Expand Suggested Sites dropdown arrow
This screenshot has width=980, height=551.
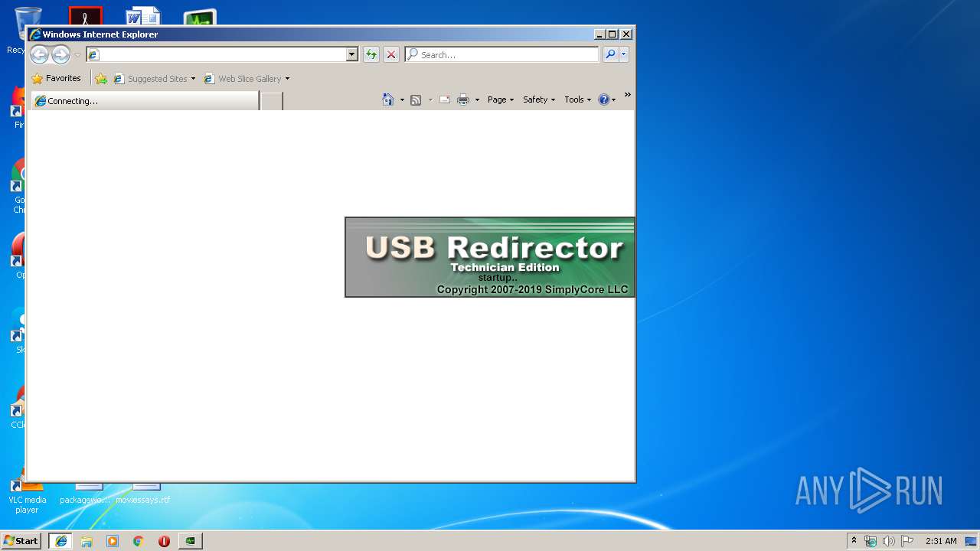(x=193, y=79)
